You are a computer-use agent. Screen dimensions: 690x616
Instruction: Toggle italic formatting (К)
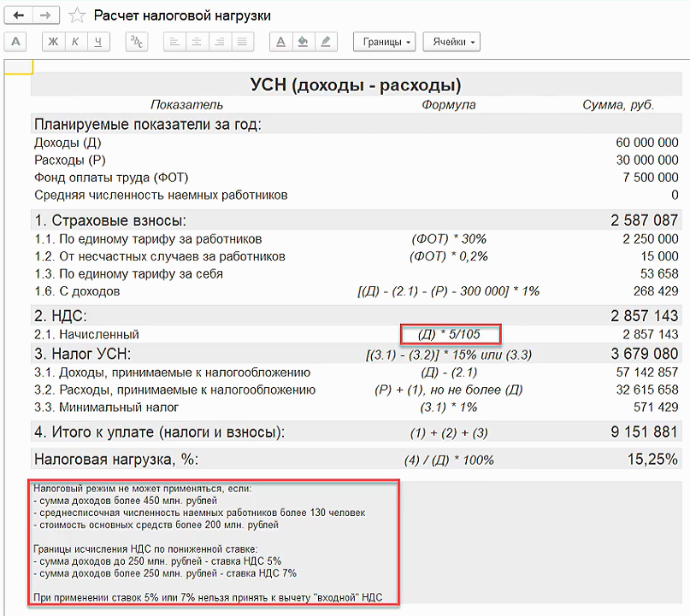point(76,41)
